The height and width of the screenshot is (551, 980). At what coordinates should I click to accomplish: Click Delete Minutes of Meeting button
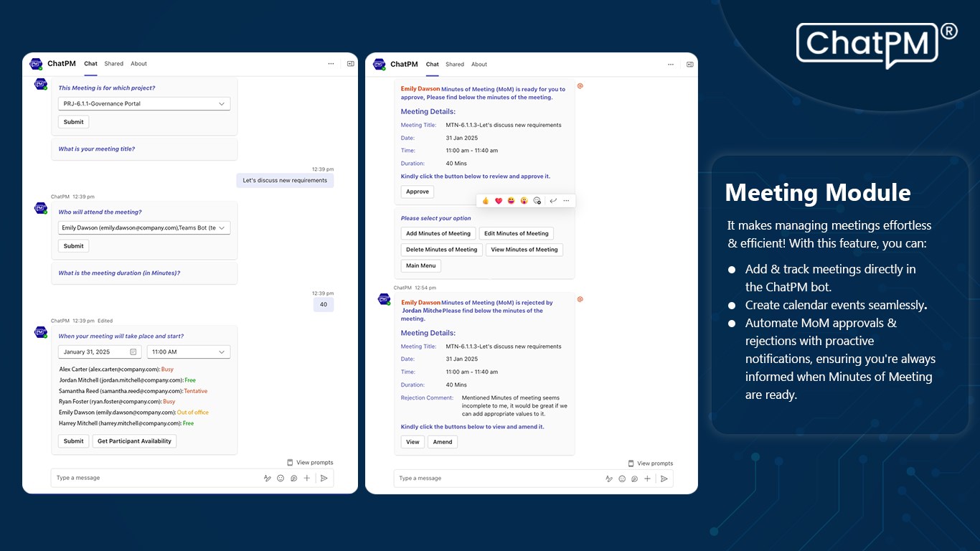coord(441,250)
